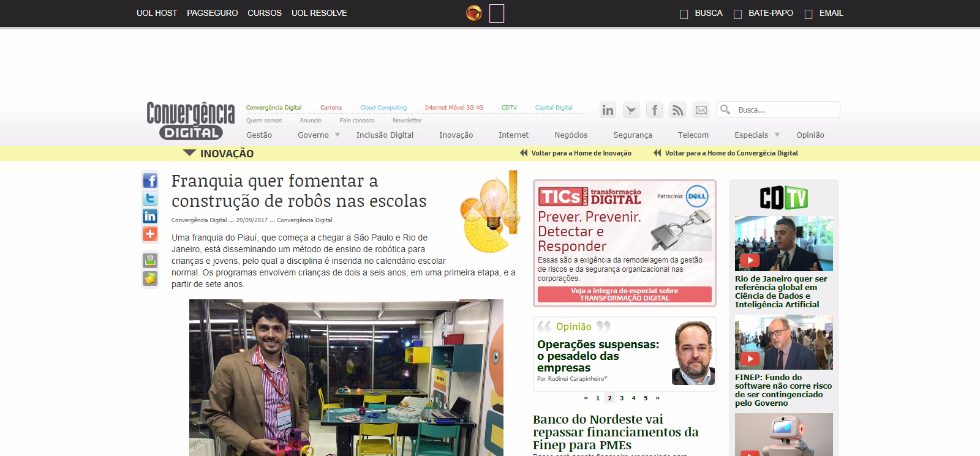The width and height of the screenshot is (980, 456).
Task: Click the Twitter bird icon in header
Action: [x=631, y=110]
